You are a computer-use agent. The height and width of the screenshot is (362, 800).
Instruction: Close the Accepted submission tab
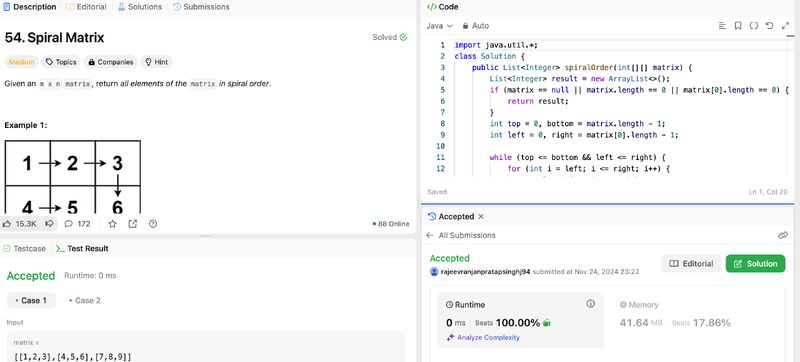[481, 217]
